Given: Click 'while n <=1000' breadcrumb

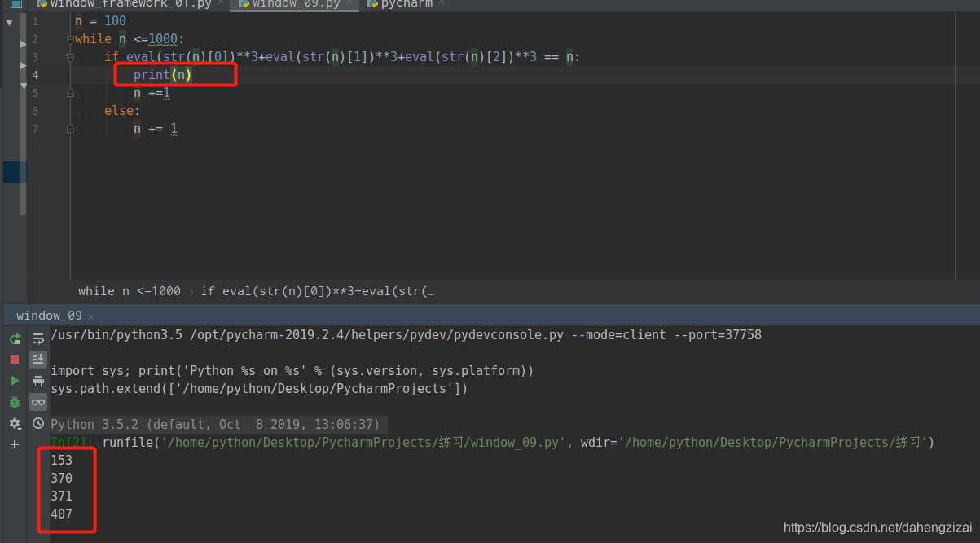Looking at the screenshot, I should click(130, 291).
